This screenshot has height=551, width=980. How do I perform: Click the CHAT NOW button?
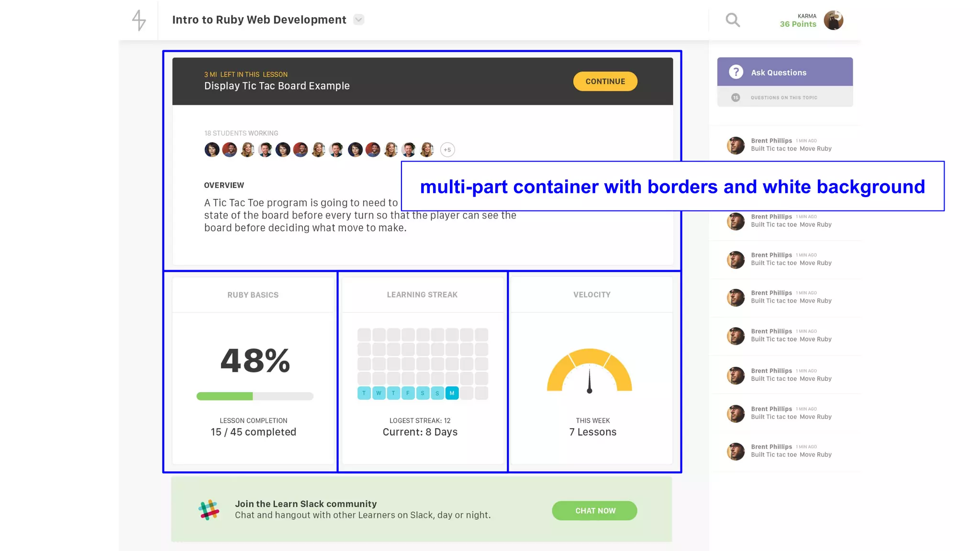(594, 510)
